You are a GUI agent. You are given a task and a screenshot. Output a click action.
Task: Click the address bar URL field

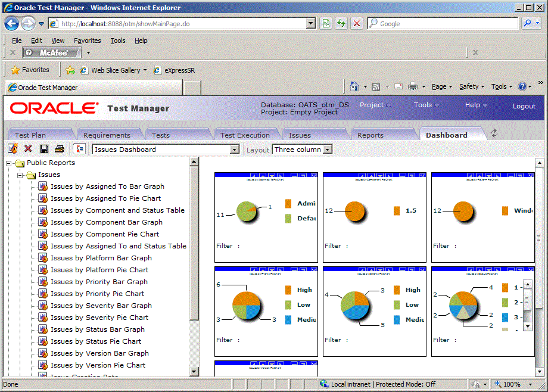point(182,24)
